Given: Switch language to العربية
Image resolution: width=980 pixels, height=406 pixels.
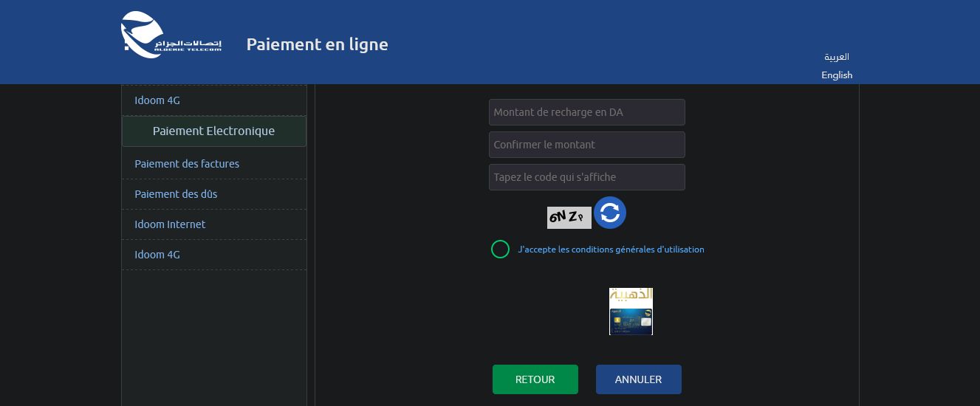Looking at the screenshot, I should coord(837,57).
